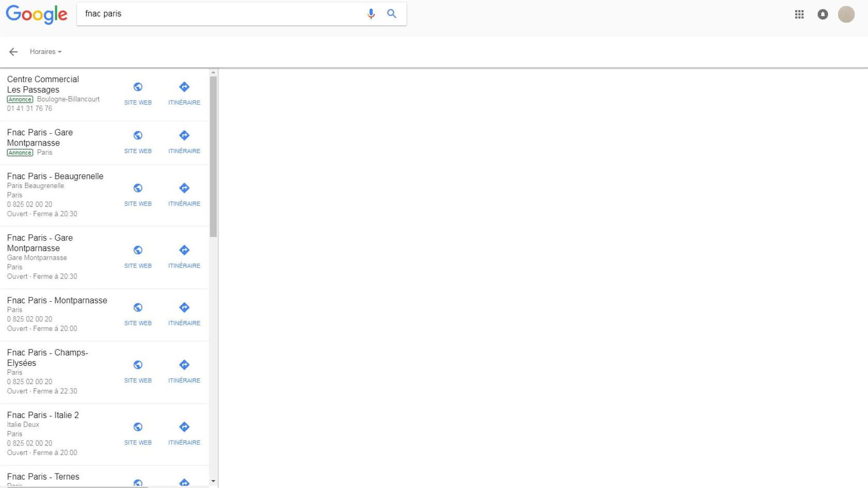Image resolution: width=868 pixels, height=488 pixels.
Task: Get directions to Centre Commercial Les Passages
Action: click(184, 94)
